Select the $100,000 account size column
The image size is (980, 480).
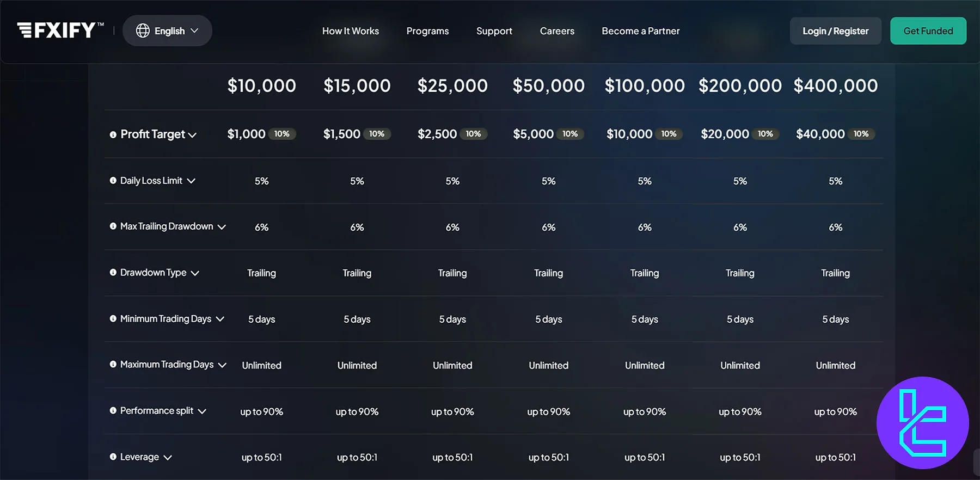(645, 85)
